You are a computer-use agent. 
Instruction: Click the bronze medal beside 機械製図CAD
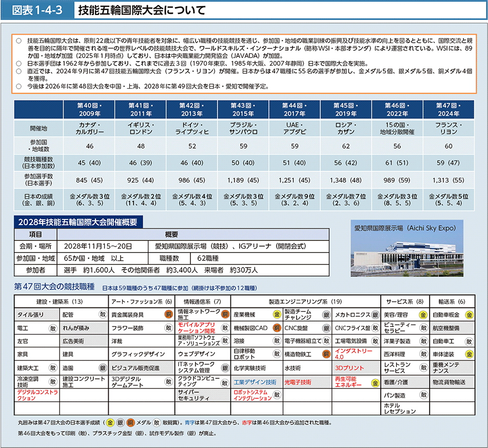(277, 328)
